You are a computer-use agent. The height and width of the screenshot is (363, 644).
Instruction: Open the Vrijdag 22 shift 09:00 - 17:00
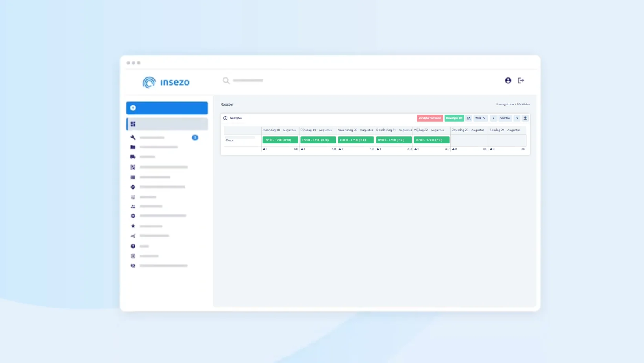pos(432,140)
